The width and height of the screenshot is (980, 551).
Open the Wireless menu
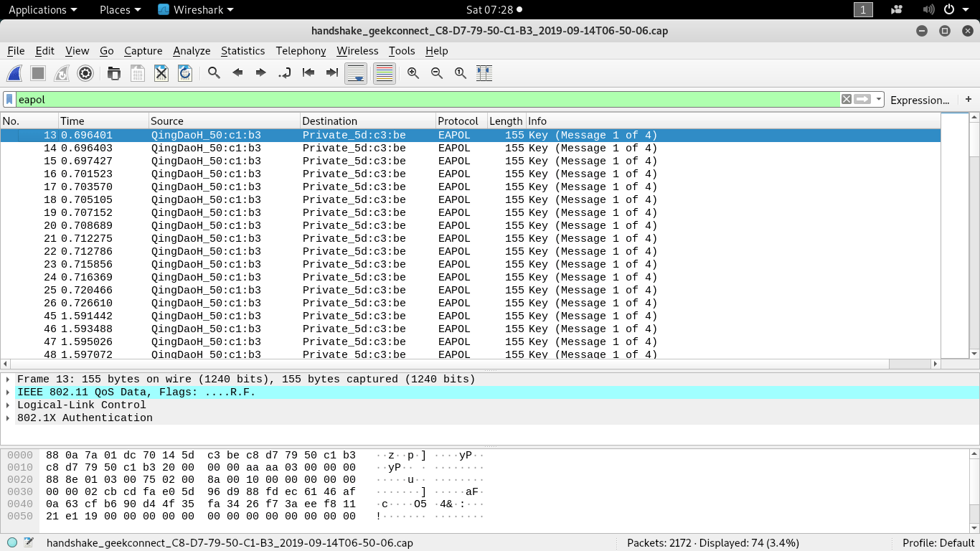357,51
